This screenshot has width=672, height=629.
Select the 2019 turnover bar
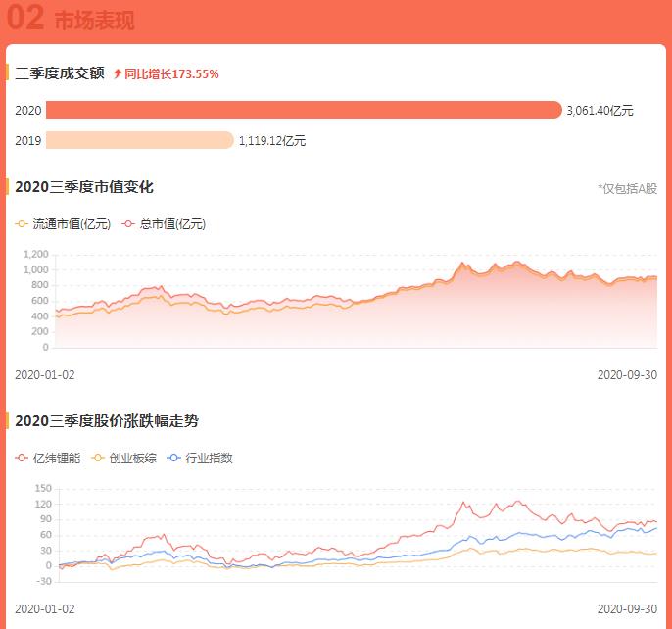tap(139, 140)
